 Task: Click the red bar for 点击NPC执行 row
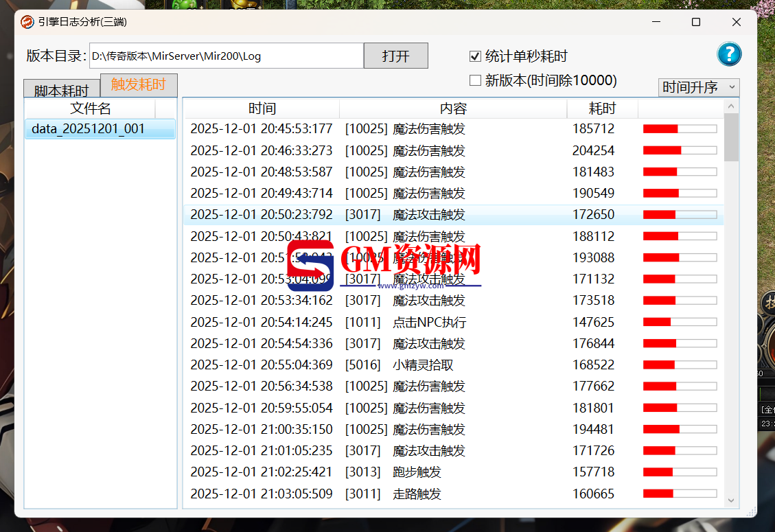657,322
